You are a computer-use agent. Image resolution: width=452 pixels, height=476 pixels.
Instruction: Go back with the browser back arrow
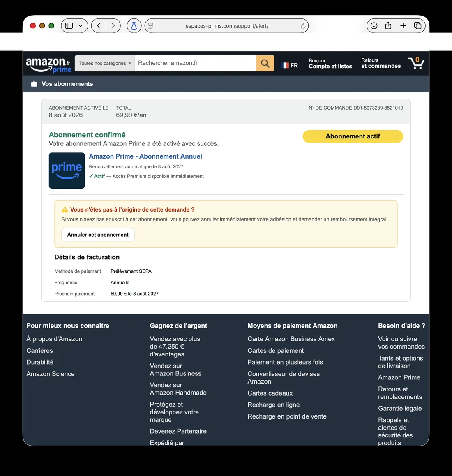click(99, 26)
